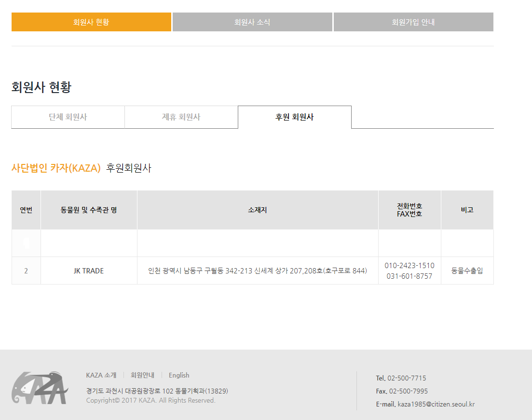The height and width of the screenshot is (420, 532).
Task: Switch to the English site link
Action: pos(179,375)
